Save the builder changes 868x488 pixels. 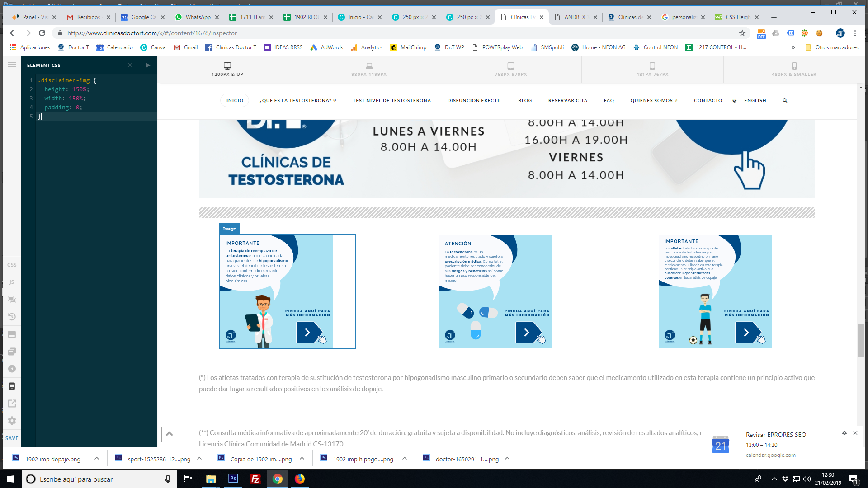pyautogui.click(x=12, y=438)
